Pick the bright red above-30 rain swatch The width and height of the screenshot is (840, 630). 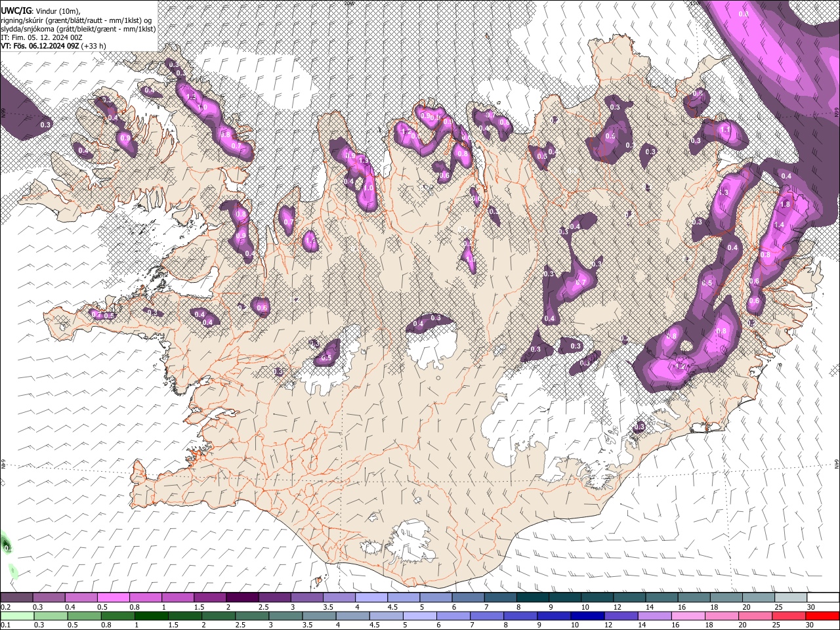[x=822, y=616]
